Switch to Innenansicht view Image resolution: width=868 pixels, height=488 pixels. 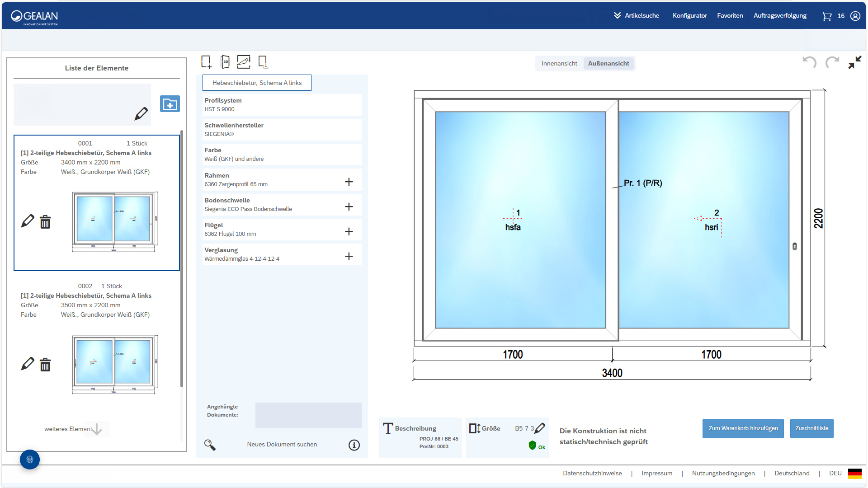559,64
